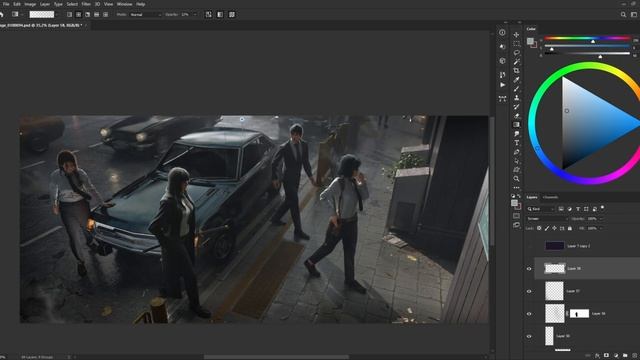Hide Layer 57 with its eye icon
640x360 pixels.
[529, 291]
